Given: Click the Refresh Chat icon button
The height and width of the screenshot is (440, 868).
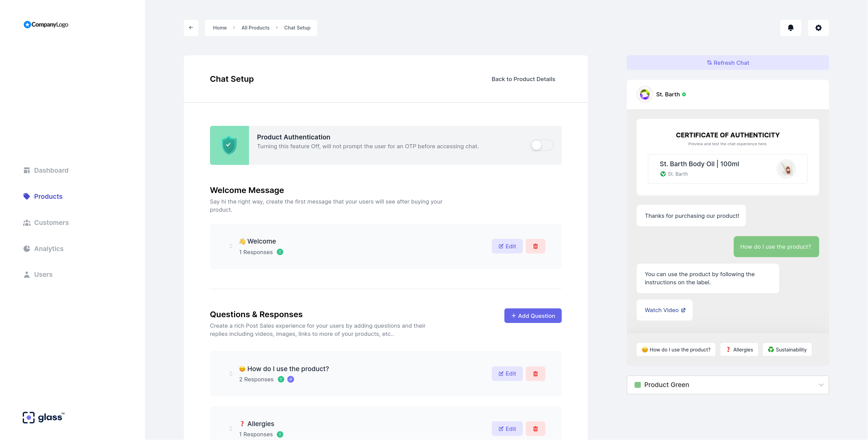Looking at the screenshot, I should click(x=709, y=62).
